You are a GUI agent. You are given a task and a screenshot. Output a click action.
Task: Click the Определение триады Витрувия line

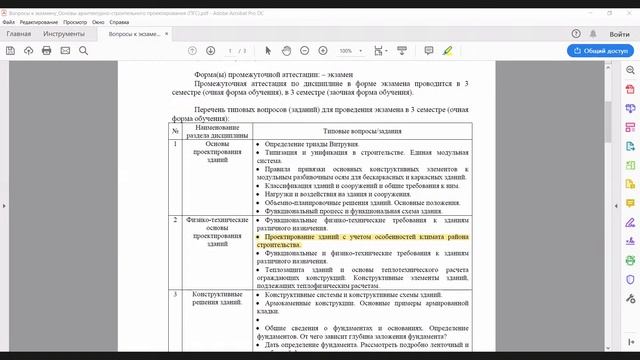tap(312, 144)
